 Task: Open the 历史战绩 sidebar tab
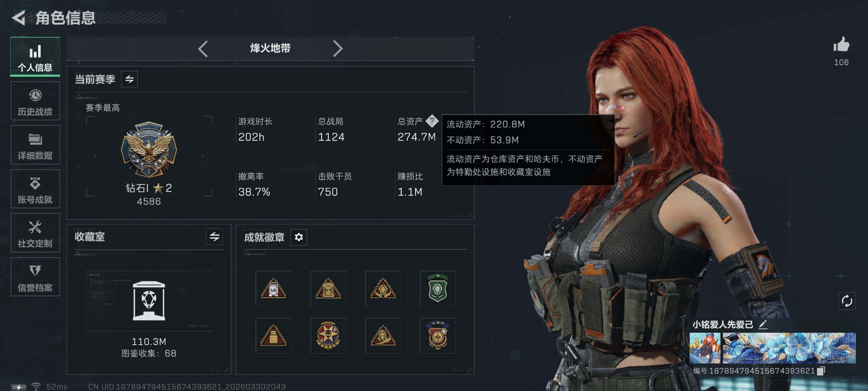click(35, 101)
